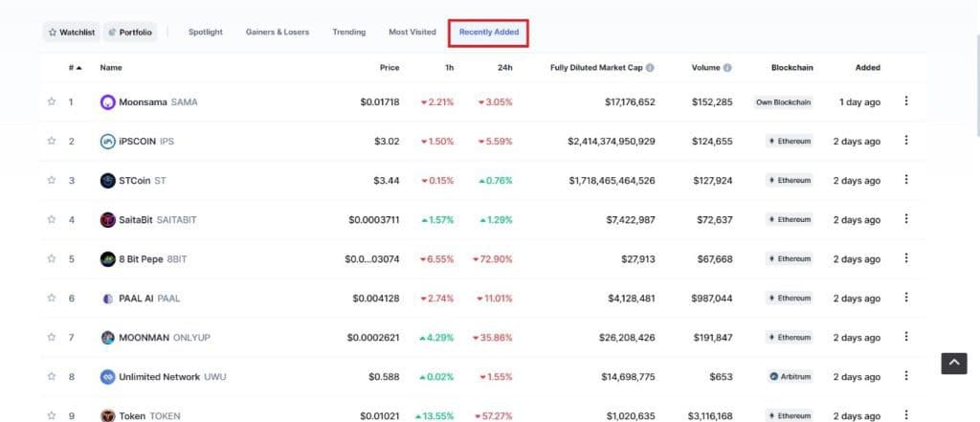This screenshot has width=980, height=422.
Task: Switch to the Most Visited tab
Action: tap(412, 32)
